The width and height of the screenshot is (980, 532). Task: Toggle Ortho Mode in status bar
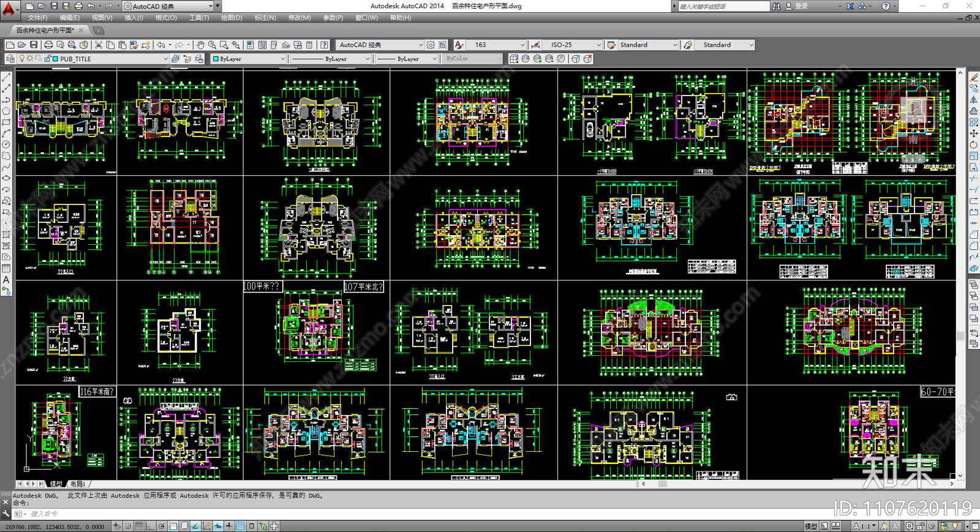[x=150, y=526]
